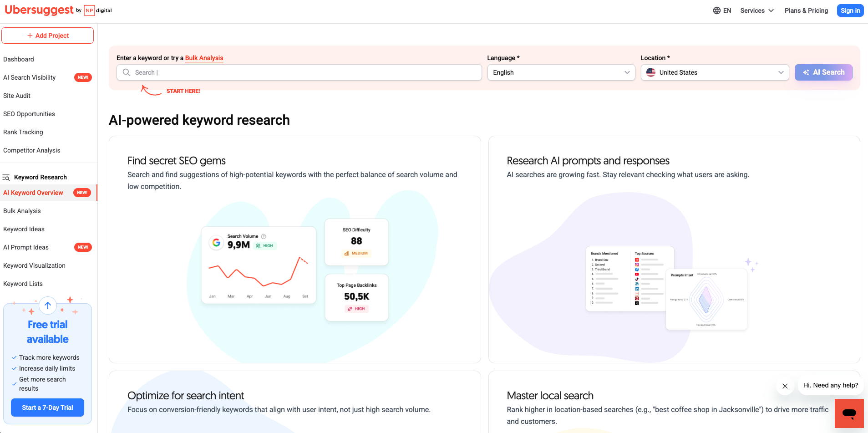This screenshot has width=868, height=433.
Task: Click 'AI-powered keyword research' title
Action: point(199,120)
